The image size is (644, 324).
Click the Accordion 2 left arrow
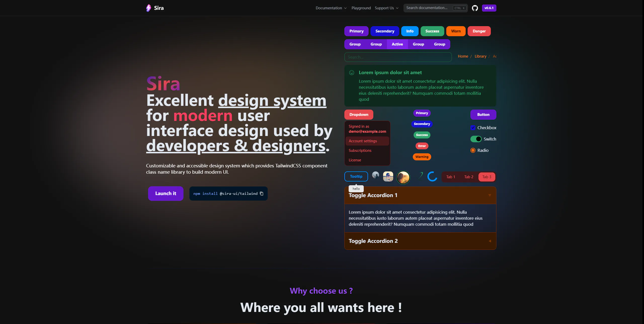490,241
